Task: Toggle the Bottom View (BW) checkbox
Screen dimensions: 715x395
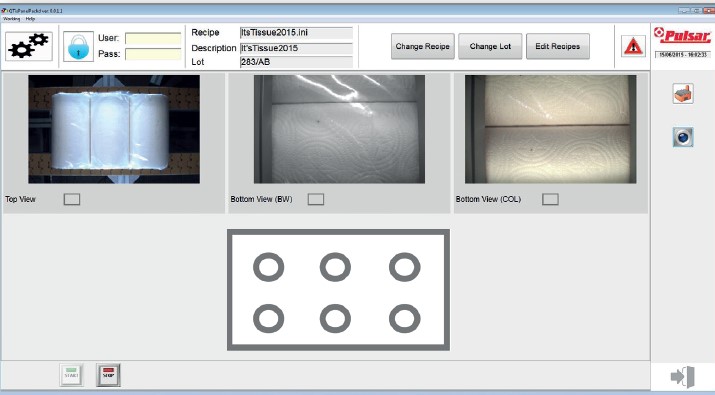Action: (x=316, y=199)
